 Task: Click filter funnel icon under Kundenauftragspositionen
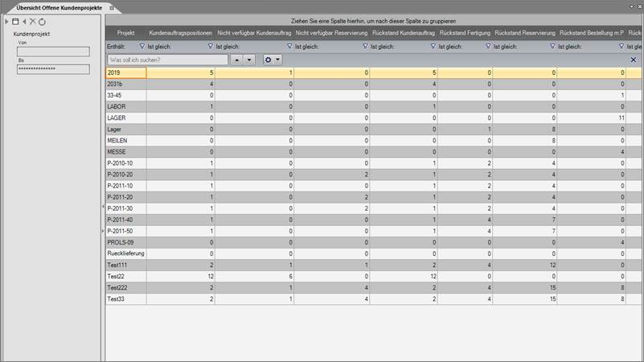pos(142,47)
